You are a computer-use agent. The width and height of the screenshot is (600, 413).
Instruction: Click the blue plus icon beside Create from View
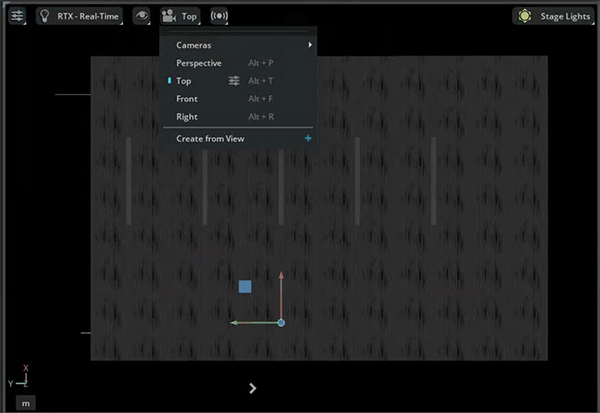308,139
